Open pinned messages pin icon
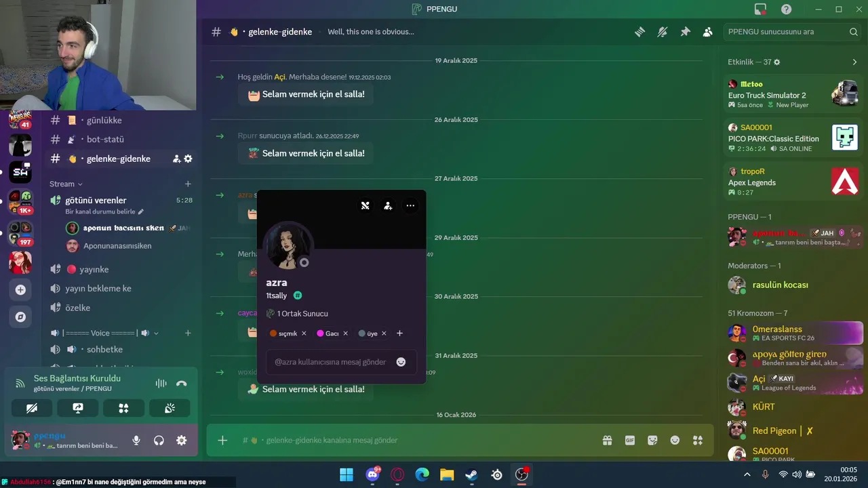Viewport: 868px width, 488px height. click(686, 32)
